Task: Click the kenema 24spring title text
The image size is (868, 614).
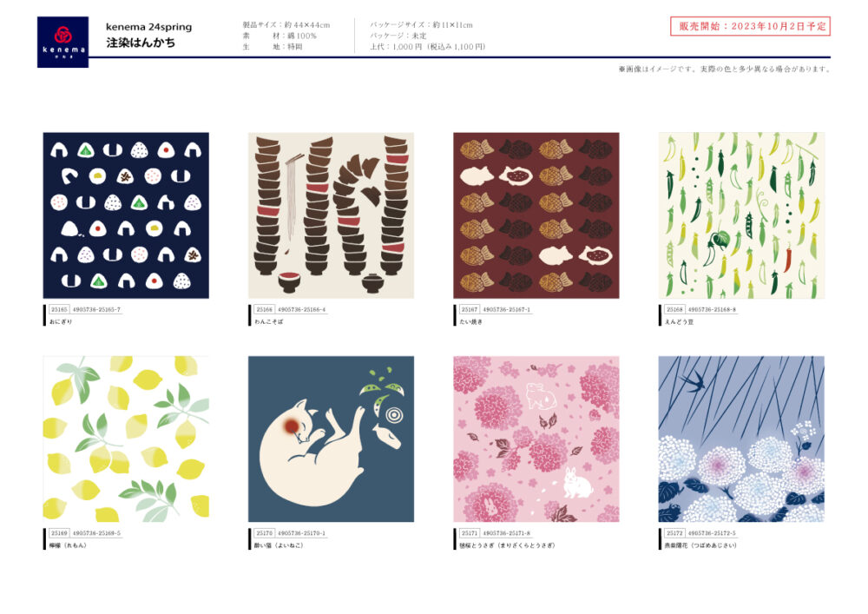Action: [x=149, y=27]
